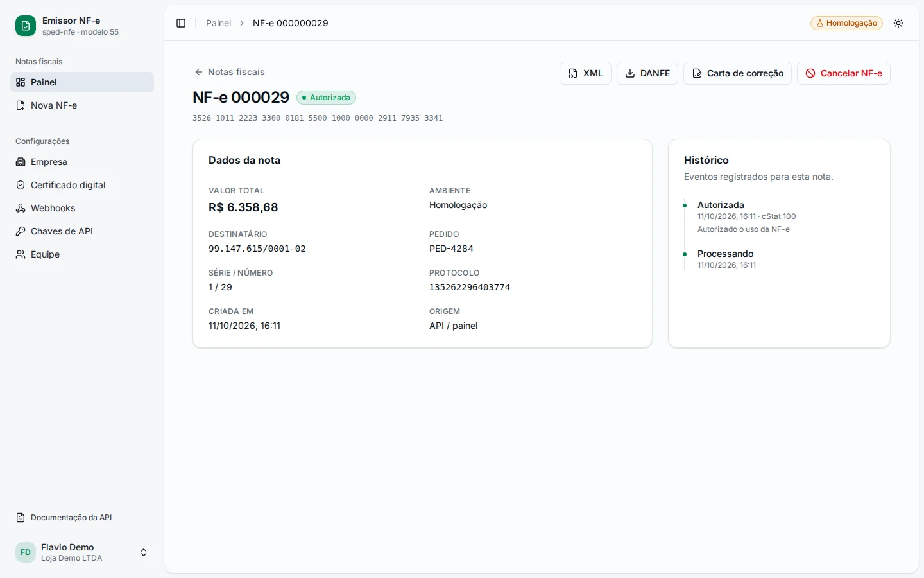
Task: Click série/número value 1 / 29
Action: 220,287
